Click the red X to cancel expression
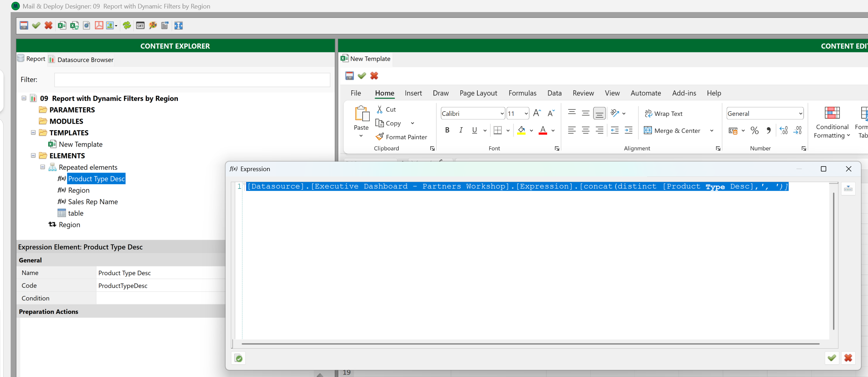 click(848, 358)
